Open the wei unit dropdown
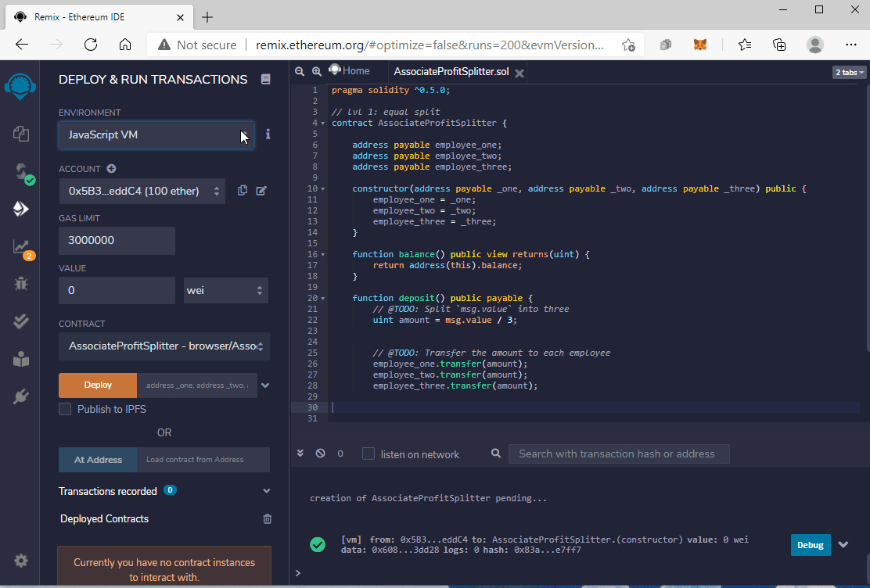 (x=226, y=290)
